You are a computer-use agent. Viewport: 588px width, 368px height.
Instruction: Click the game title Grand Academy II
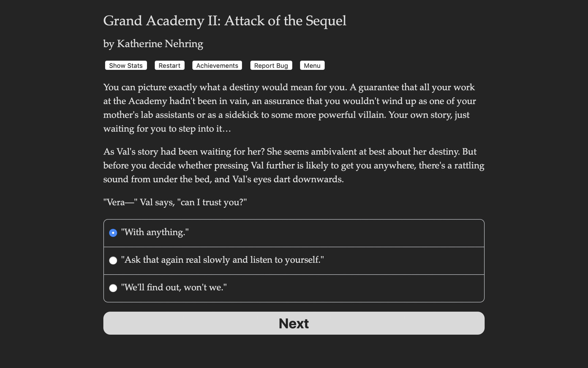(x=225, y=21)
